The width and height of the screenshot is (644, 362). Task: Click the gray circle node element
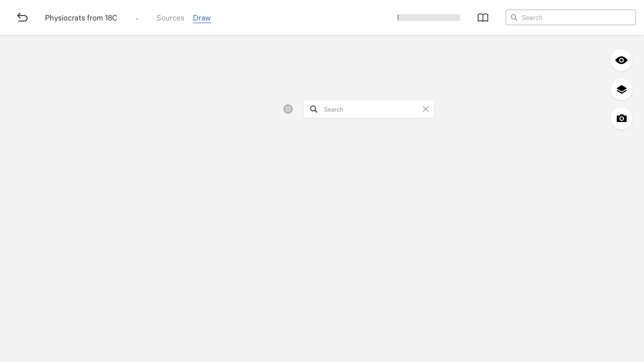(x=288, y=109)
